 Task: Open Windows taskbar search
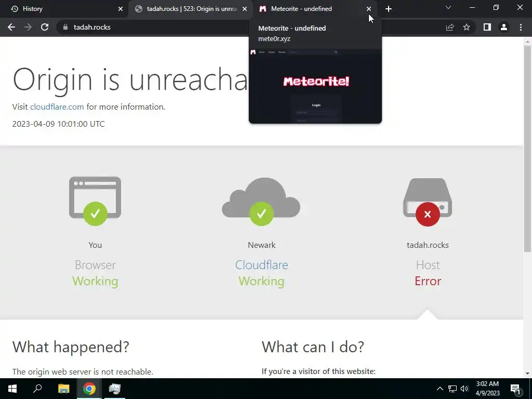coord(37,389)
